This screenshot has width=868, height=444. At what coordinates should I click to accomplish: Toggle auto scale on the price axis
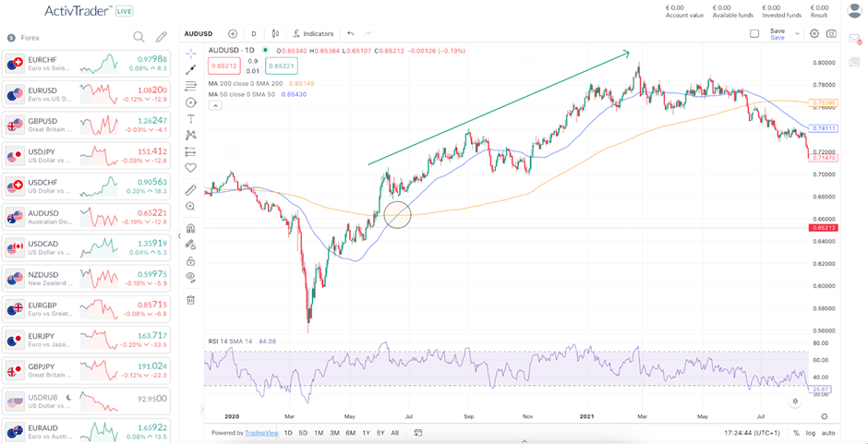[828, 433]
